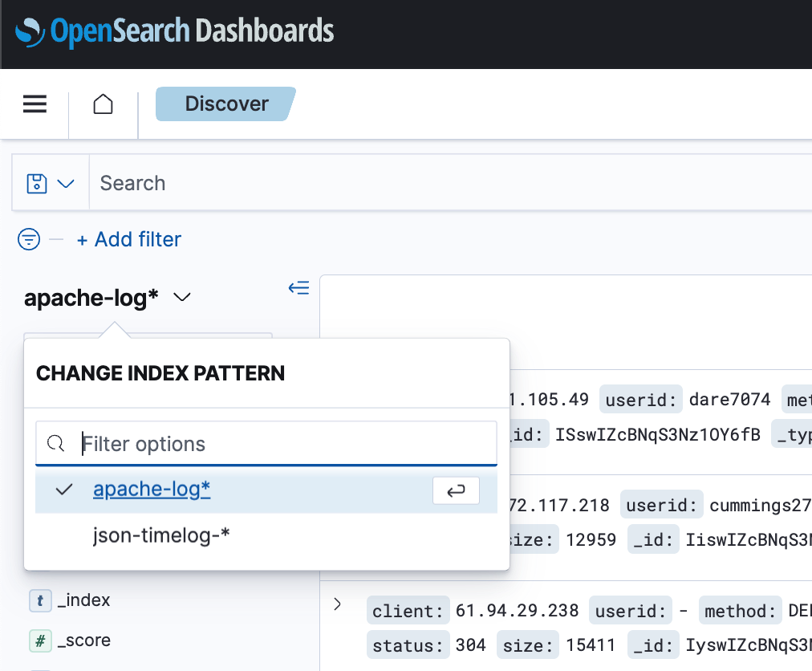Click the CHANGE INDEX PATTERN heading
This screenshot has width=812, height=671.
[x=160, y=373]
